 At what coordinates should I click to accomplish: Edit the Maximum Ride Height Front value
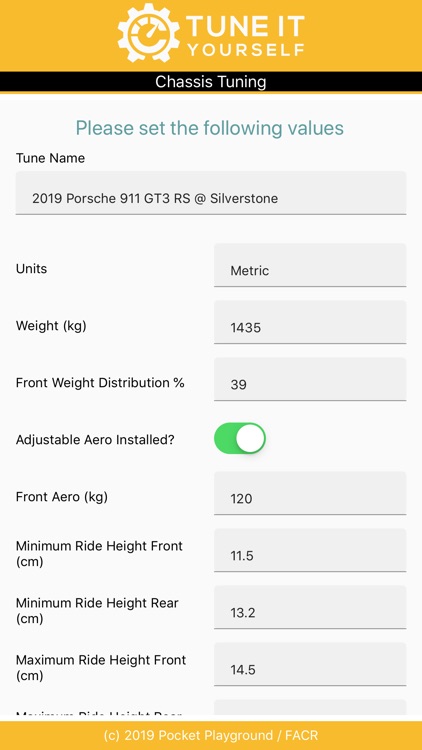[x=310, y=664]
